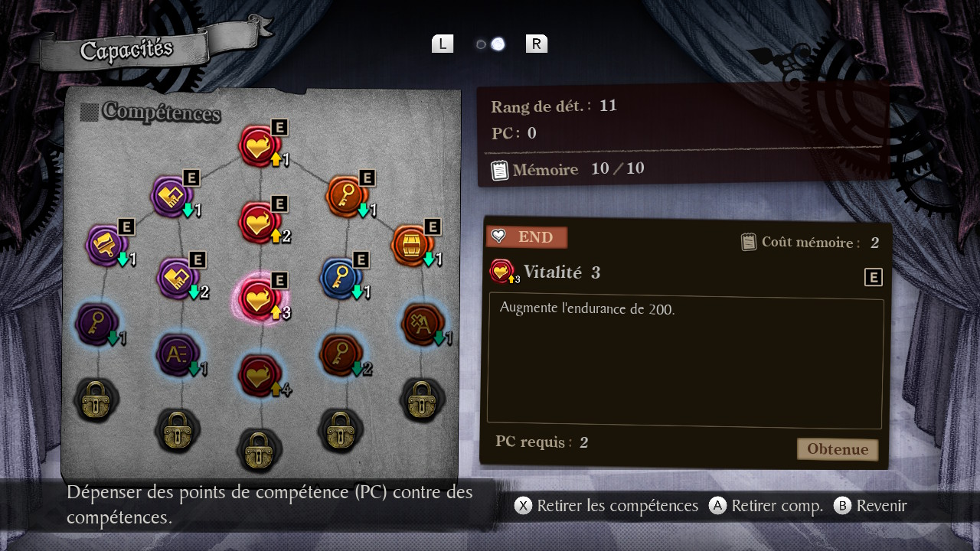This screenshot has width=980, height=551.
Task: Select the highlighted Vitalité 3 heart skill
Action: click(261, 298)
